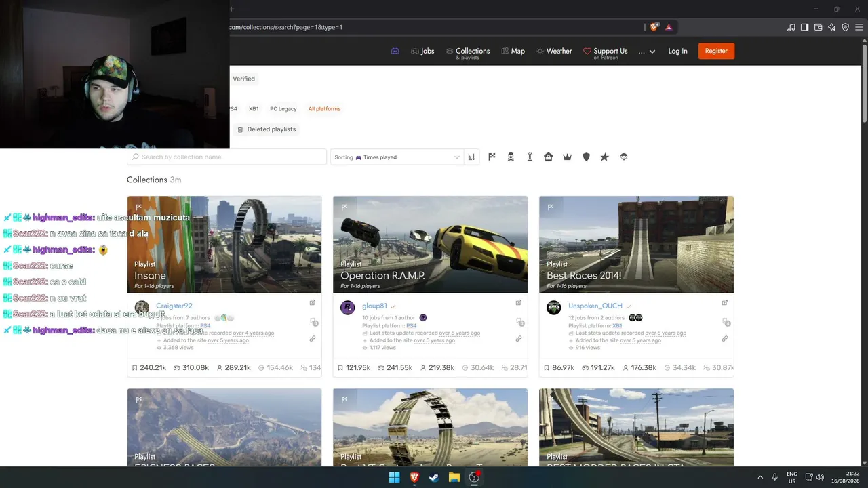Click XB1 platform tag on Best Races 2014!
This screenshot has width=868, height=488.
(617, 326)
